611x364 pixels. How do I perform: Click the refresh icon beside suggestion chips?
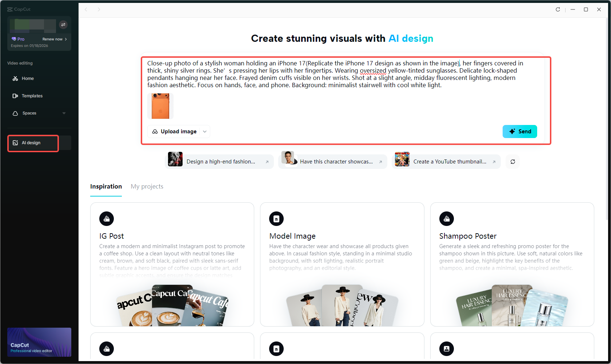512,161
